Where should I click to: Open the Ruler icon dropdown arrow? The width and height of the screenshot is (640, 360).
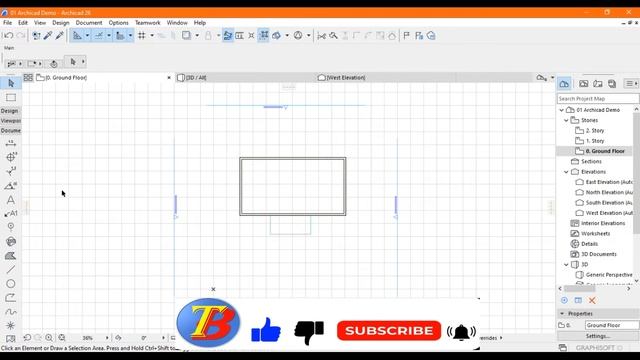point(130,36)
